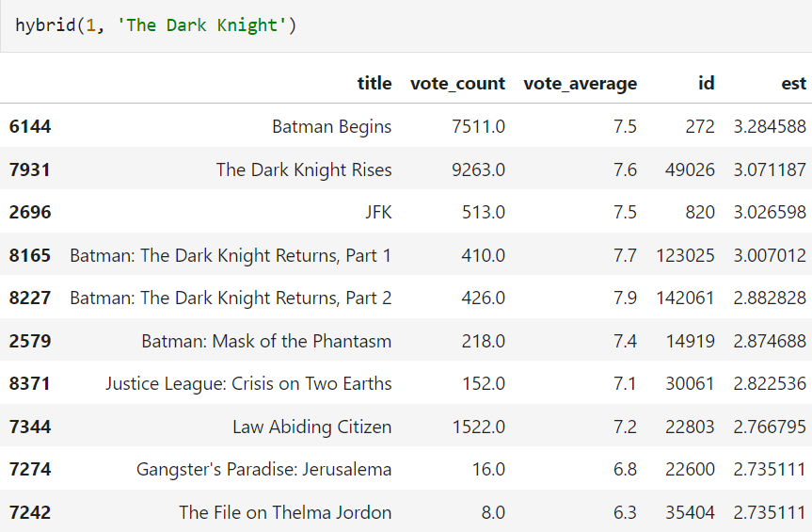This screenshot has width=812, height=532.
Task: Click the 'Batman Begins' title cell
Action: click(331, 126)
